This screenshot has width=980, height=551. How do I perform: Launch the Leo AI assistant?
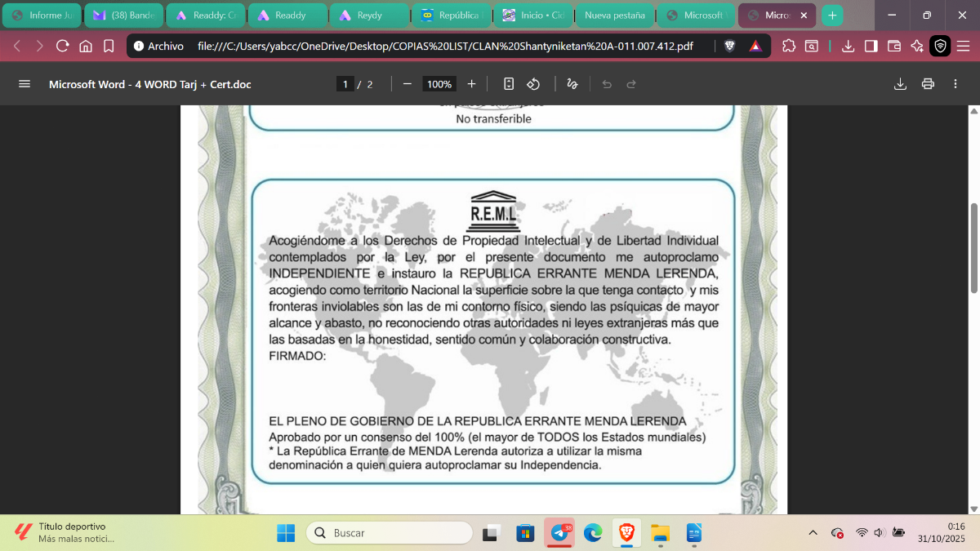click(x=917, y=47)
